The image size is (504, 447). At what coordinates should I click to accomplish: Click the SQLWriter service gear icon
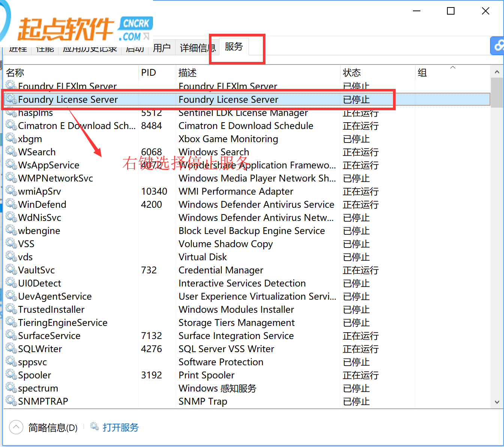click(x=11, y=348)
